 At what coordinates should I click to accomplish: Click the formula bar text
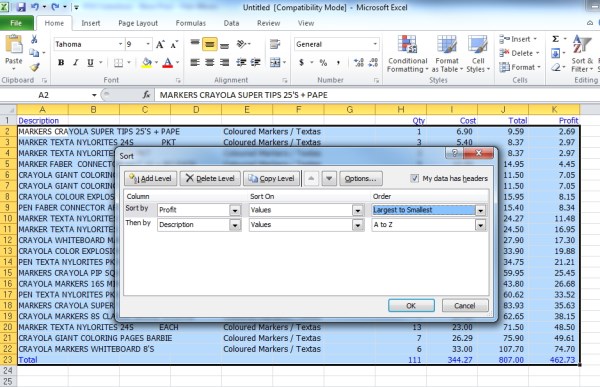click(x=243, y=95)
